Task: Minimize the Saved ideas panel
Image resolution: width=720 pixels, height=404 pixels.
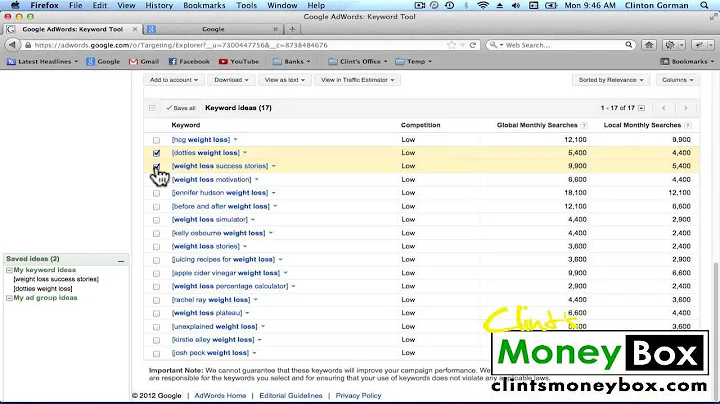Action: click(x=121, y=260)
